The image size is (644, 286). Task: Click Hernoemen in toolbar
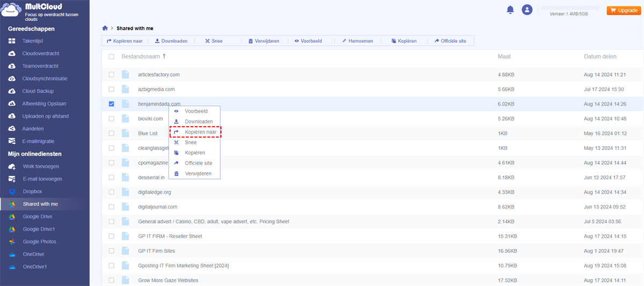pyautogui.click(x=357, y=41)
